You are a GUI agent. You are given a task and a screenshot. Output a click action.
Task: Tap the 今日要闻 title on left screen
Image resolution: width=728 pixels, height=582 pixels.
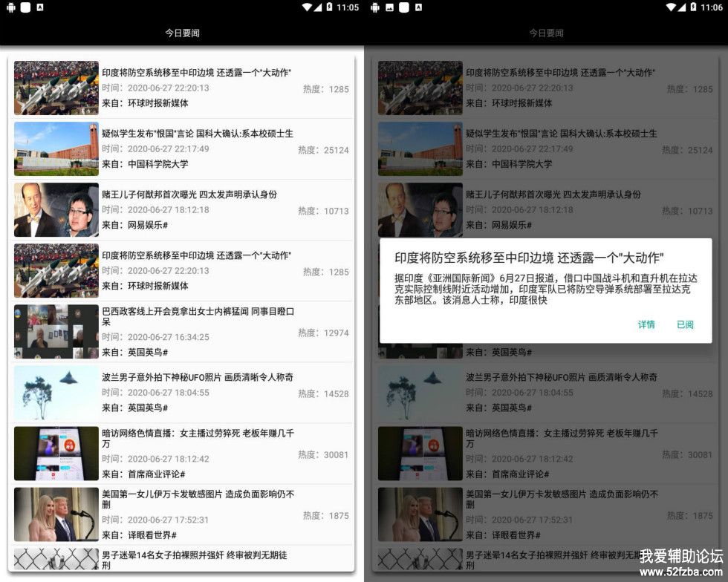pos(182,33)
